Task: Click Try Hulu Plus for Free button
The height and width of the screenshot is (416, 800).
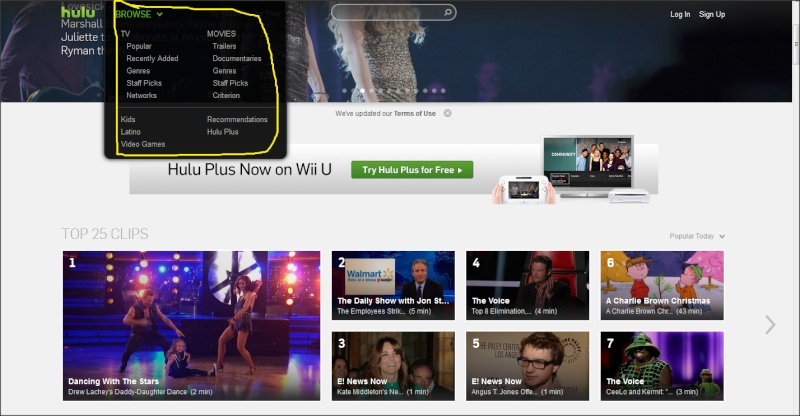Action: click(x=412, y=170)
